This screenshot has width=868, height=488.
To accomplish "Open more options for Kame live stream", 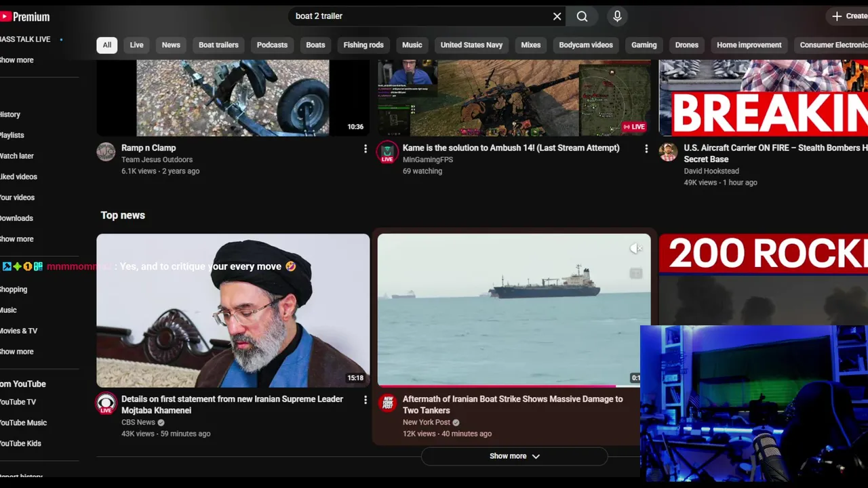I will pos(646,148).
